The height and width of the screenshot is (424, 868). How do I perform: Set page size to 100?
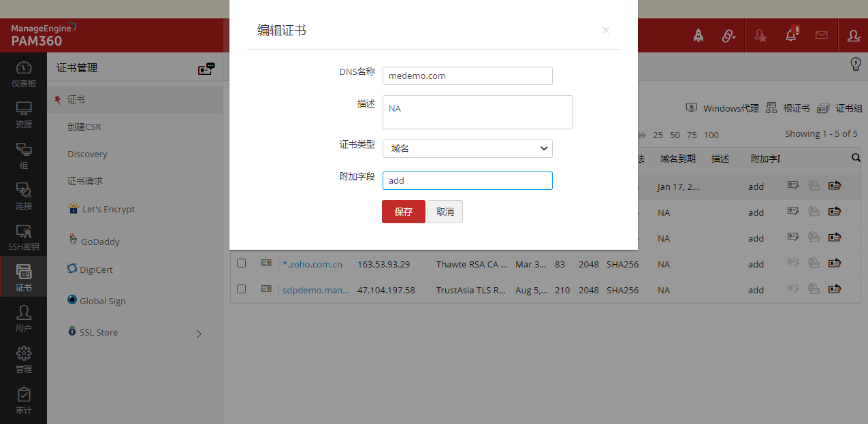[711, 135]
